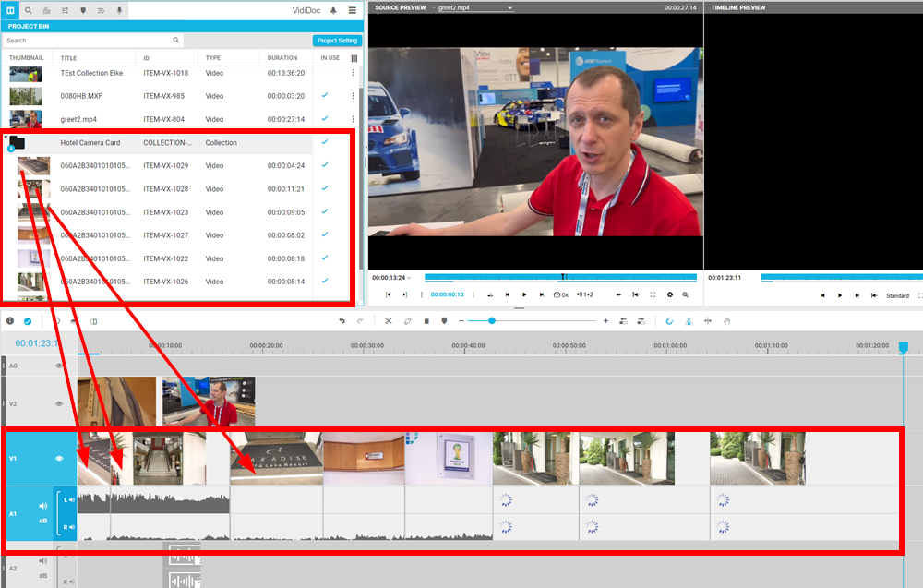Click the project bin Search field
Screen dimensions: 923x588
pos(88,41)
